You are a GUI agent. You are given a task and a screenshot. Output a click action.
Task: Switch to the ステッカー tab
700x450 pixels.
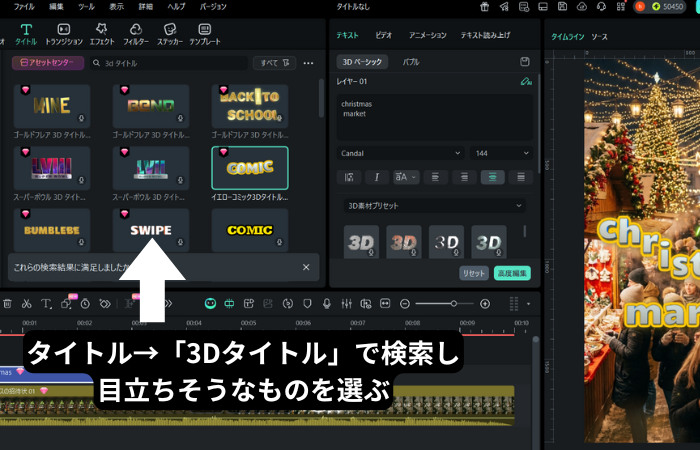[x=170, y=34]
